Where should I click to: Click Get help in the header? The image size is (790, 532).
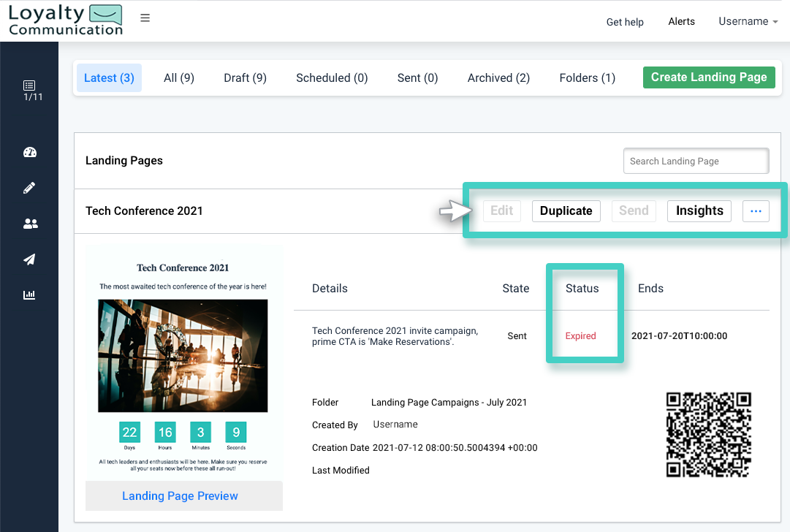(625, 22)
